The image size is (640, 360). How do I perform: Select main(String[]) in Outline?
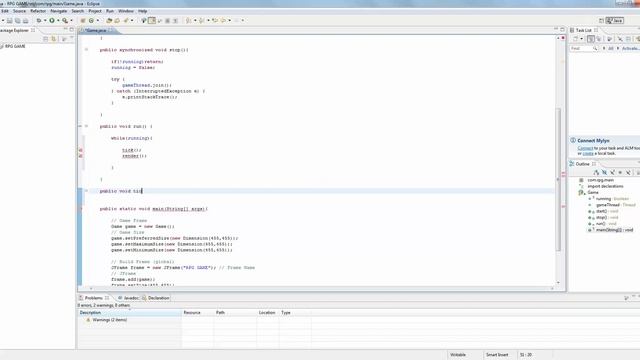pyautogui.click(x=614, y=230)
